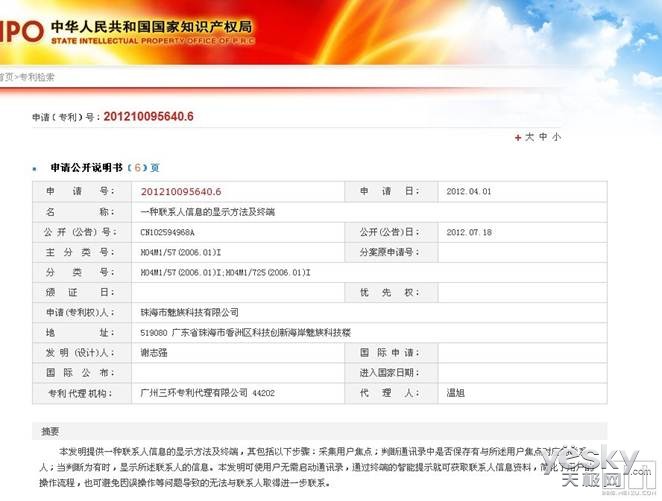
Task: Click the address cell starting with 519080
Action: pos(369,333)
